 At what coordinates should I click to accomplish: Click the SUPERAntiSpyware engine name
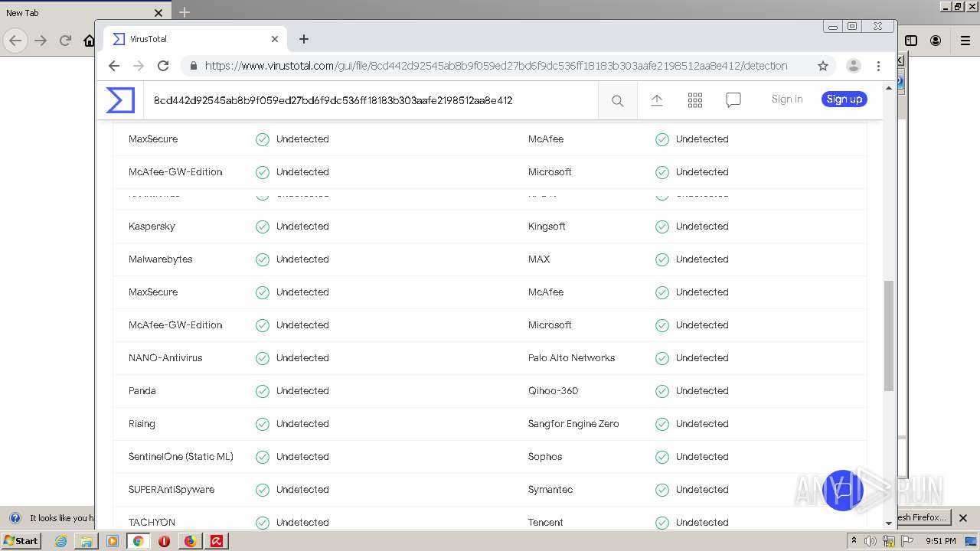171,490
